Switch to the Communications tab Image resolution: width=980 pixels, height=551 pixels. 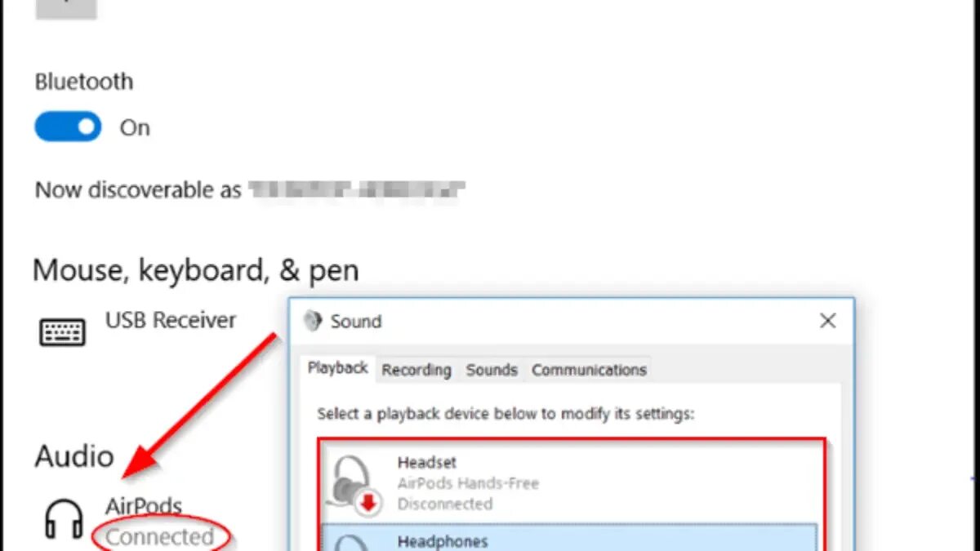point(589,370)
